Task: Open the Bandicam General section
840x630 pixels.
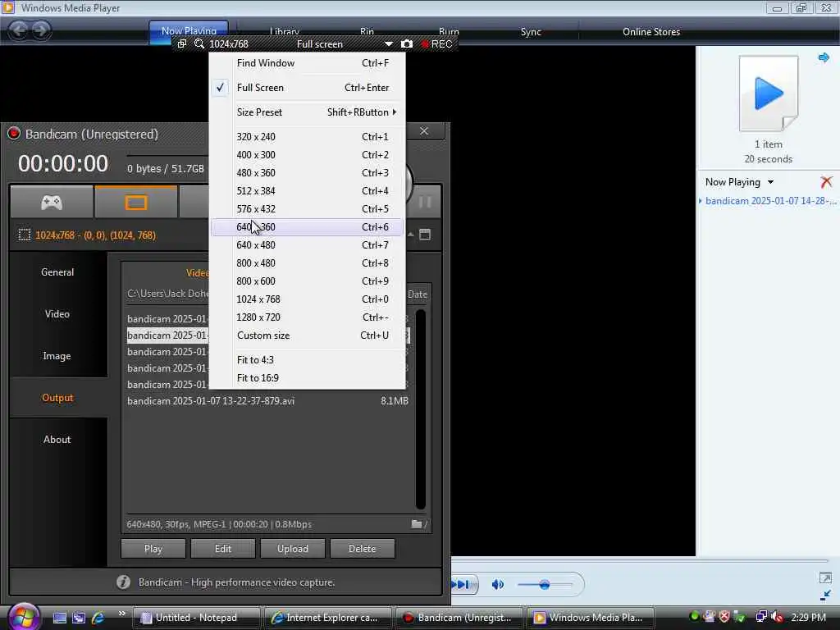Action: click(x=58, y=272)
